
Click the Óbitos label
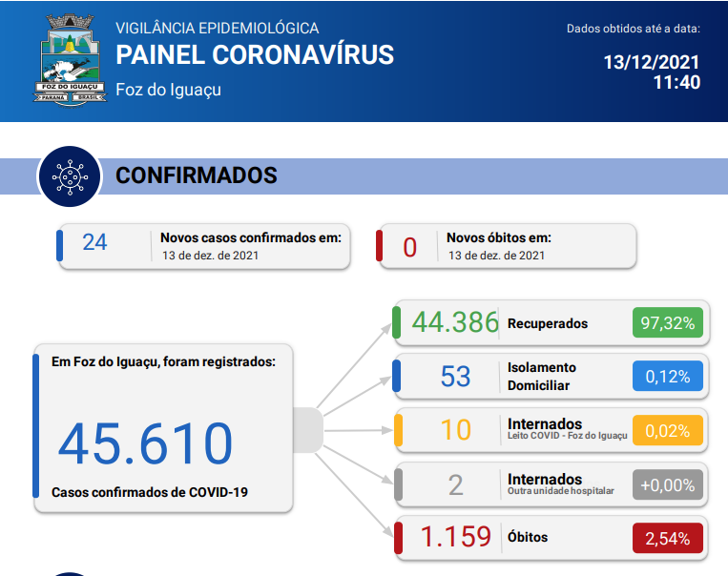click(528, 537)
